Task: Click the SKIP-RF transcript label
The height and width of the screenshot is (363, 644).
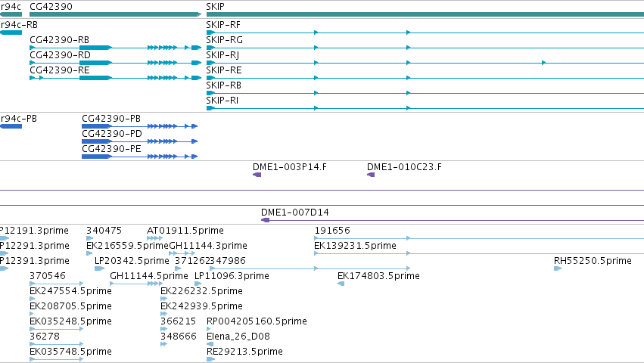Action: point(223,25)
